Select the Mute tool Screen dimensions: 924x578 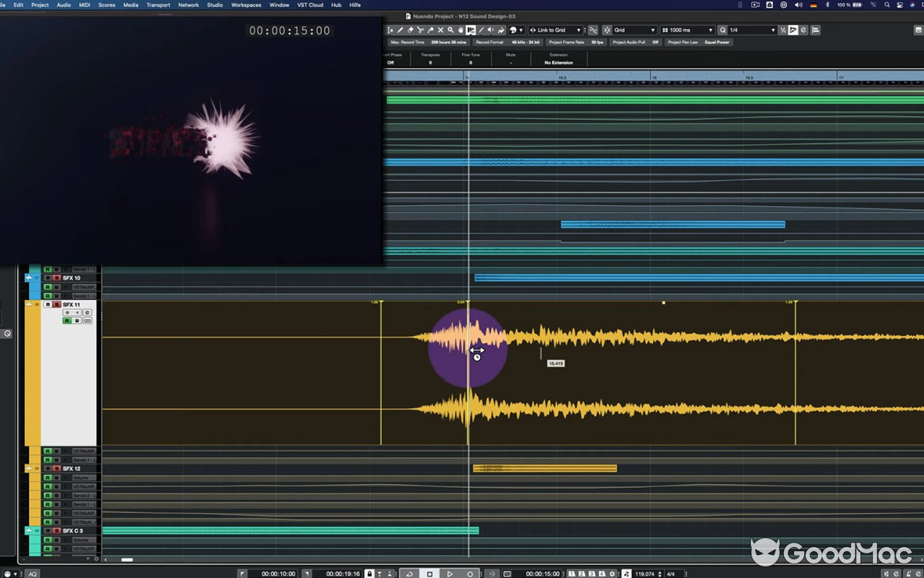(x=441, y=30)
